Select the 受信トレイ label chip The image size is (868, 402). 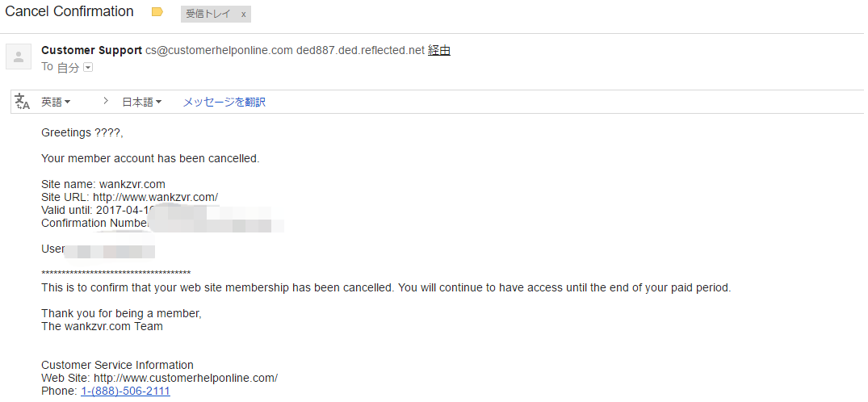tap(207, 15)
